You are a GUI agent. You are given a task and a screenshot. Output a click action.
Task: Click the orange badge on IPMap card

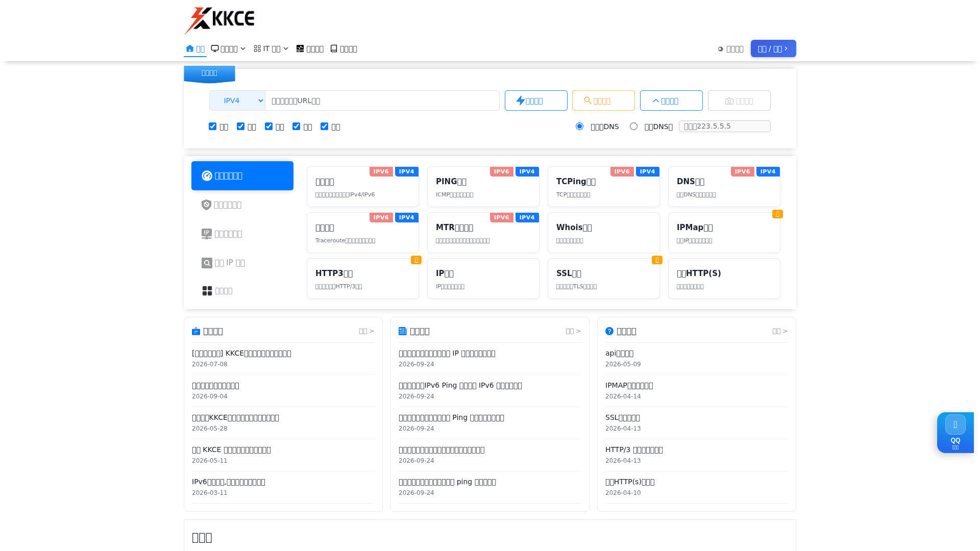777,214
